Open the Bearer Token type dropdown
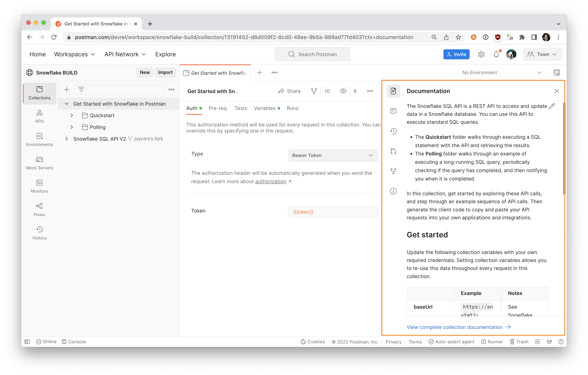 [333, 155]
